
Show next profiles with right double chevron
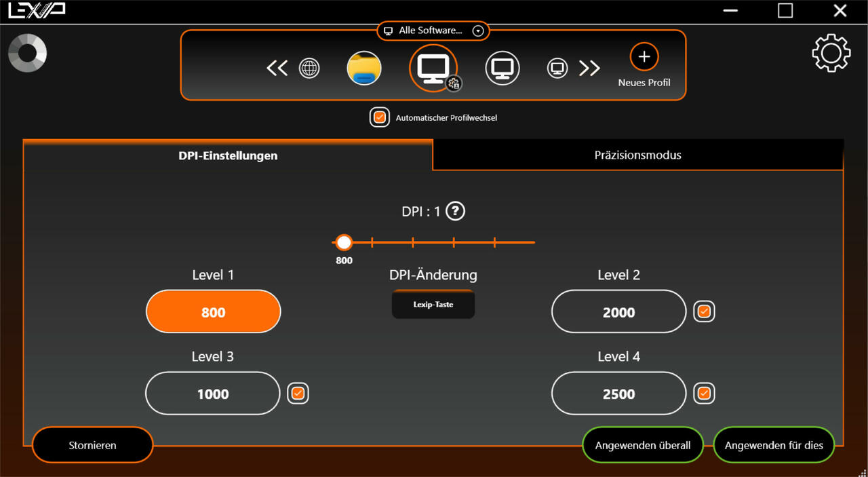589,68
